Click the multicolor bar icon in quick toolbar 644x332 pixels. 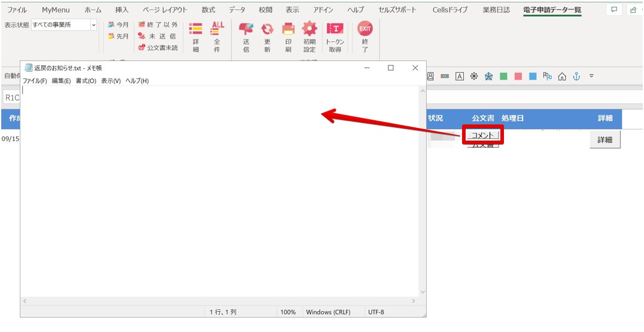click(x=445, y=76)
